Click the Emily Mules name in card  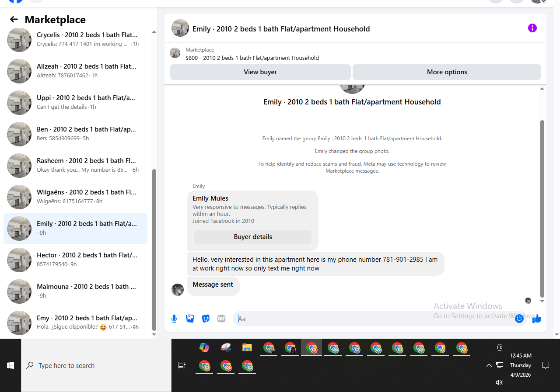click(210, 198)
